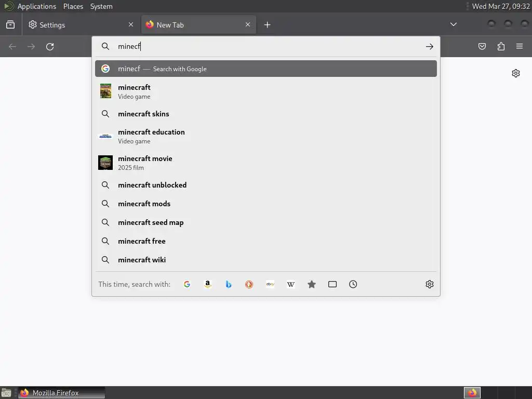Go back one page
This screenshot has height=399, width=532.
pos(12,46)
